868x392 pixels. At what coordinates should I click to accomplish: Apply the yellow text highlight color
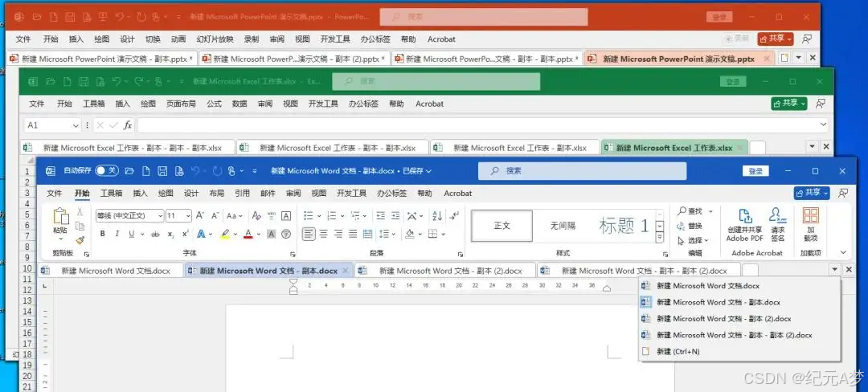pos(225,234)
